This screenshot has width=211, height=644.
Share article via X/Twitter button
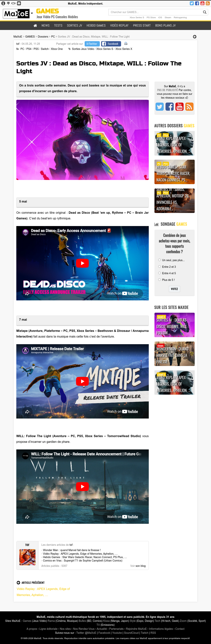pyautogui.click(x=92, y=44)
